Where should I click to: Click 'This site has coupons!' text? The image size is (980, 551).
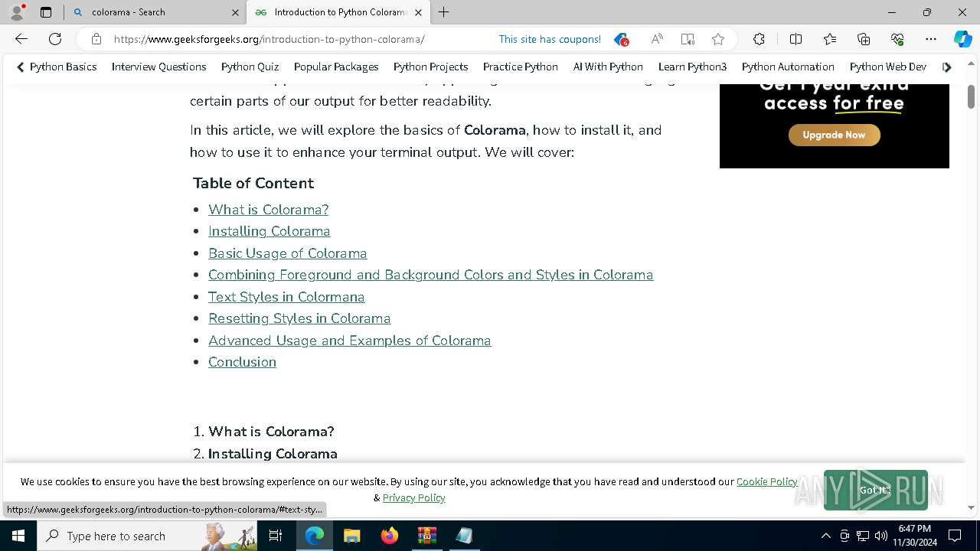click(550, 39)
